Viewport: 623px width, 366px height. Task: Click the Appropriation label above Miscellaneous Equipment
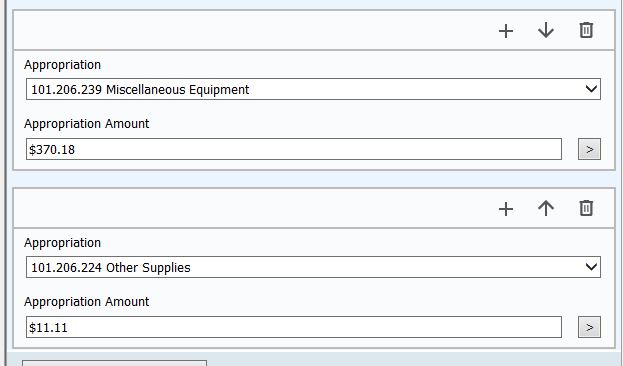(x=62, y=65)
